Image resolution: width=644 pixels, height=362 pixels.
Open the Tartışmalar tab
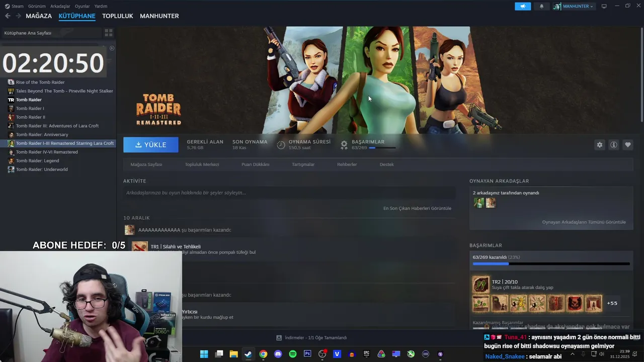[303, 164]
